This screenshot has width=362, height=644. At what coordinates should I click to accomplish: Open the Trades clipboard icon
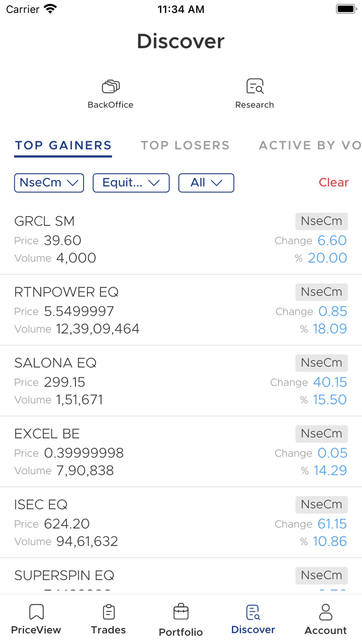tap(109, 612)
